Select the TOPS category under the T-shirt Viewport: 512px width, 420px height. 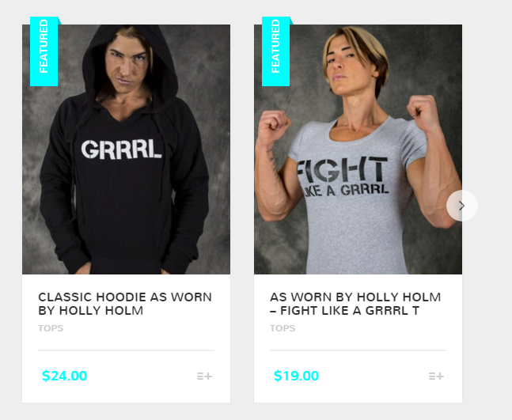click(283, 328)
